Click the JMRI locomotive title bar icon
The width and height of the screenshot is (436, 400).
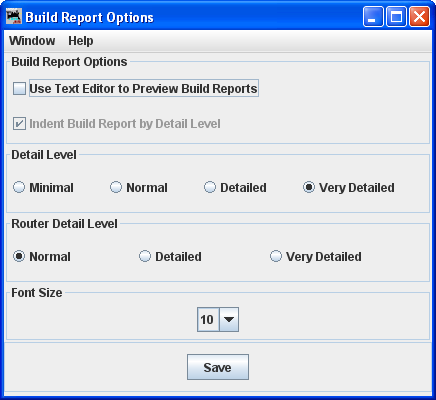(14, 17)
